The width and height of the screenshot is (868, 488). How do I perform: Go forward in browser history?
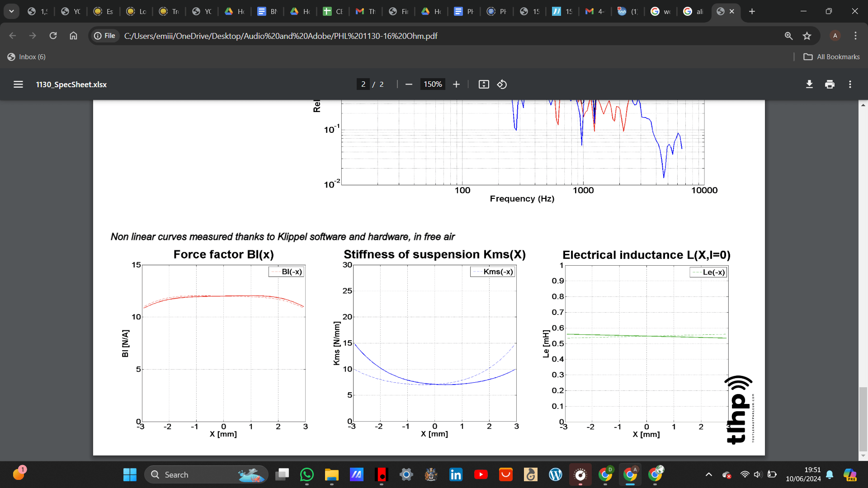33,36
